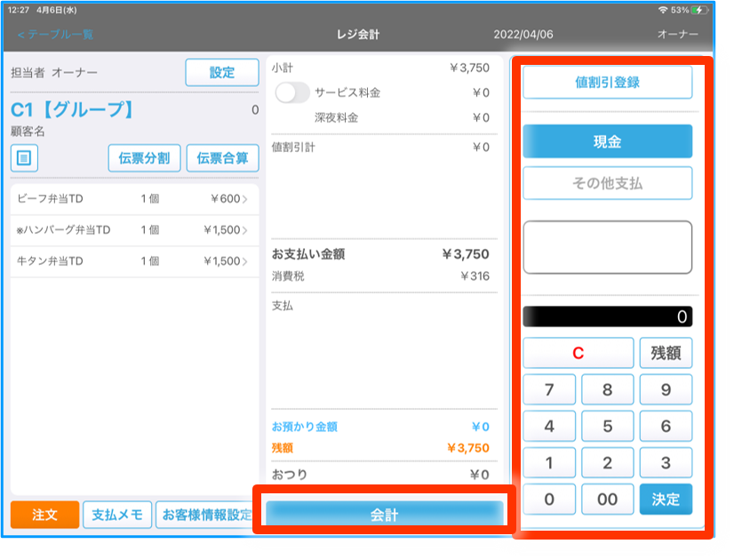Tap the C1【グループ】 table title
Viewport: 734px width, 560px height.
click(x=73, y=110)
